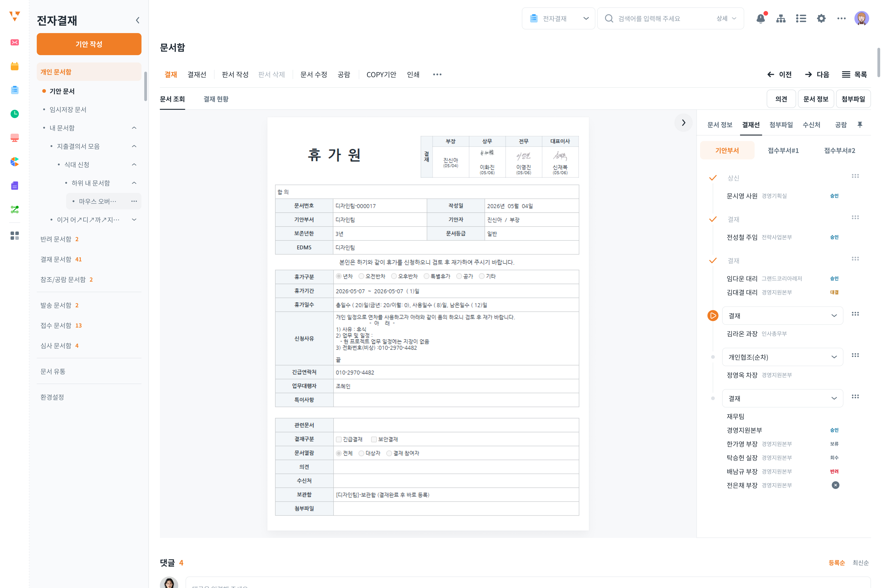This screenshot has width=882, height=588.
Task: Select 접수부서#1 tab
Action: pos(783,151)
